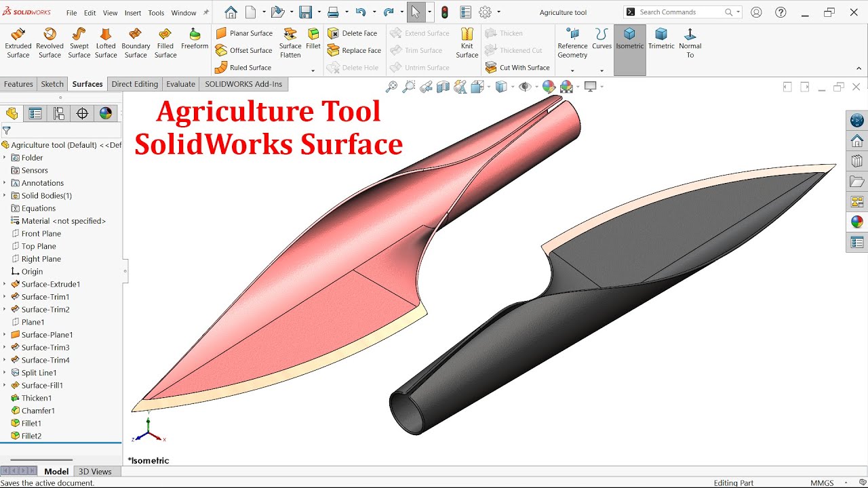Expand the Surface-Trim1 feature
This screenshot has width=868, height=488.
5,297
